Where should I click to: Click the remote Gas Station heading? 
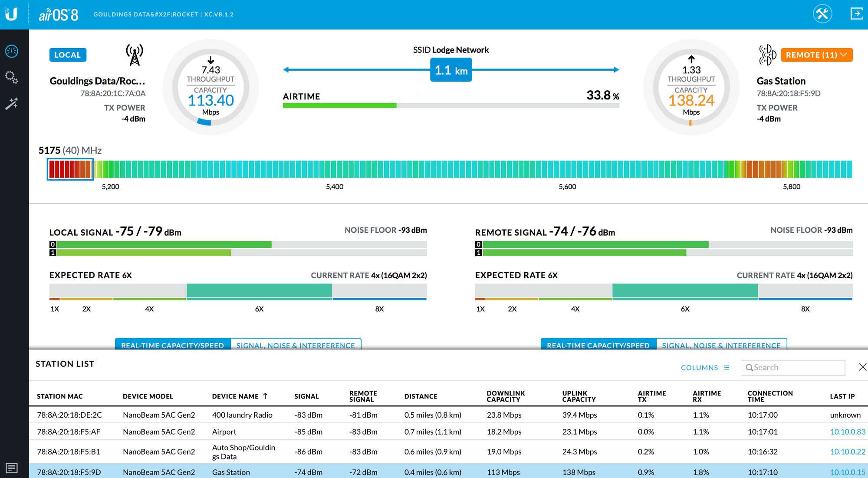(781, 81)
